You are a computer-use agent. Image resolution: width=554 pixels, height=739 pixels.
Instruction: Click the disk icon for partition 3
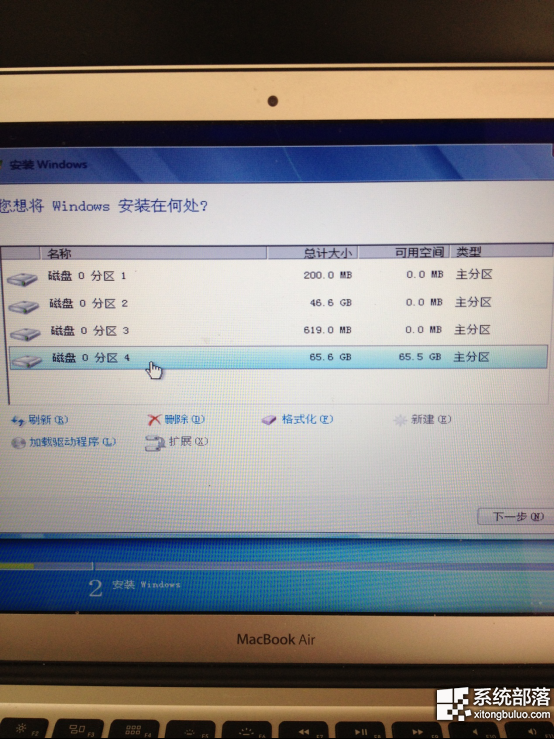25,334
